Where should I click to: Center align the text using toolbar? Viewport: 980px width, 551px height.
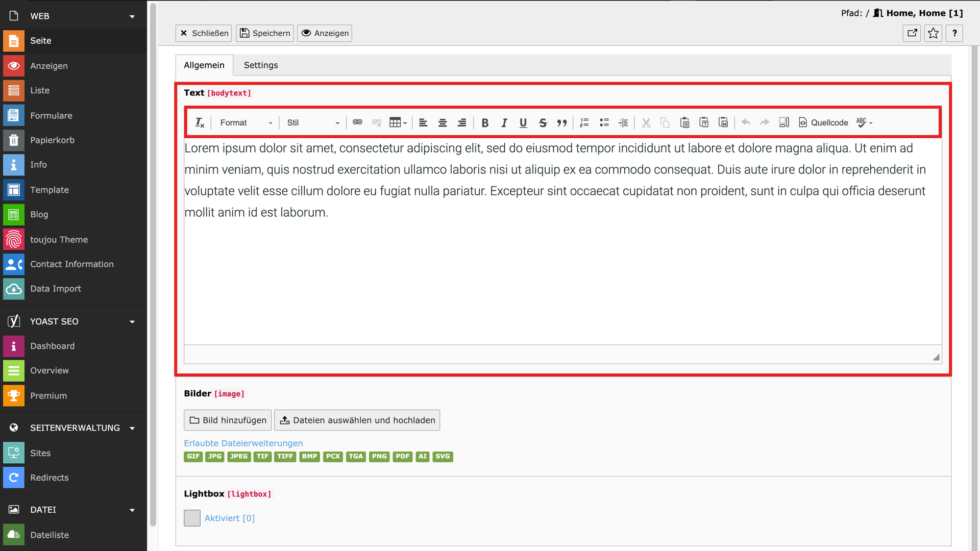click(443, 122)
